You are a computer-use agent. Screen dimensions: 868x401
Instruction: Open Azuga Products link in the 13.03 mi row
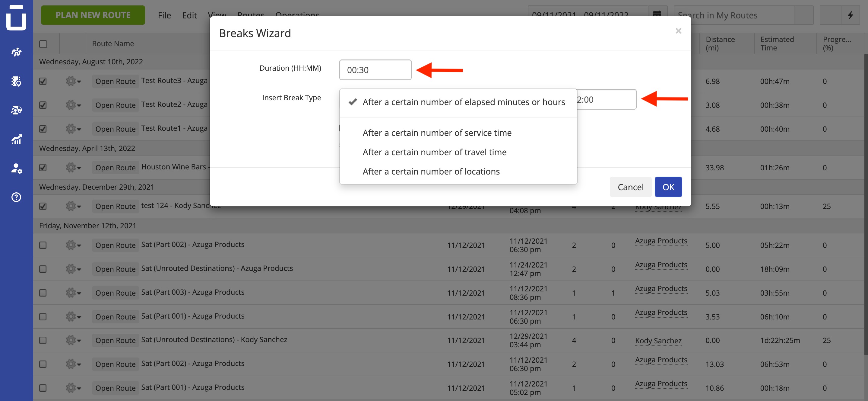(x=661, y=360)
